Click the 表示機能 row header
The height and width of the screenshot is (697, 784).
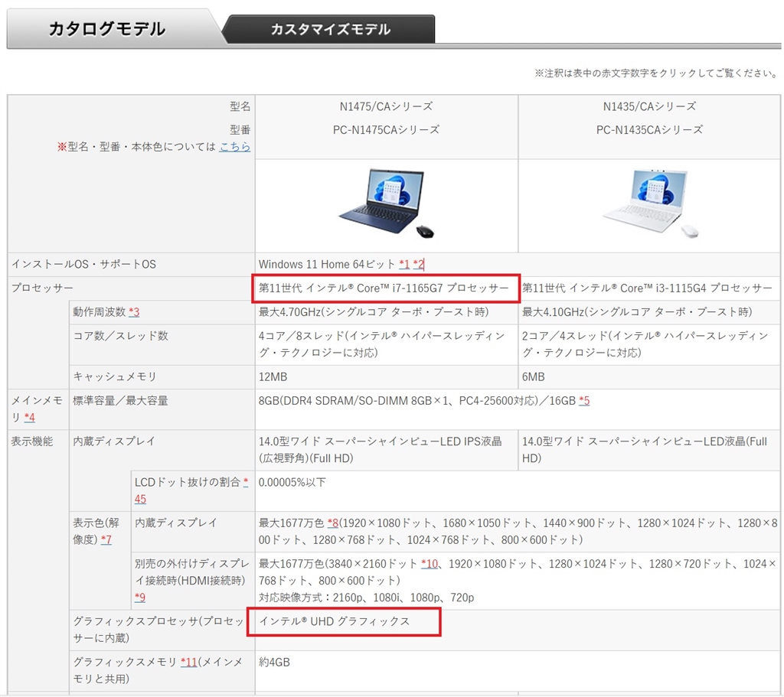point(32,441)
